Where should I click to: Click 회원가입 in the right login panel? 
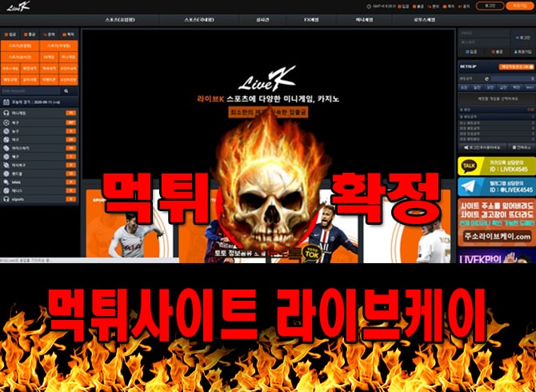tap(522, 52)
